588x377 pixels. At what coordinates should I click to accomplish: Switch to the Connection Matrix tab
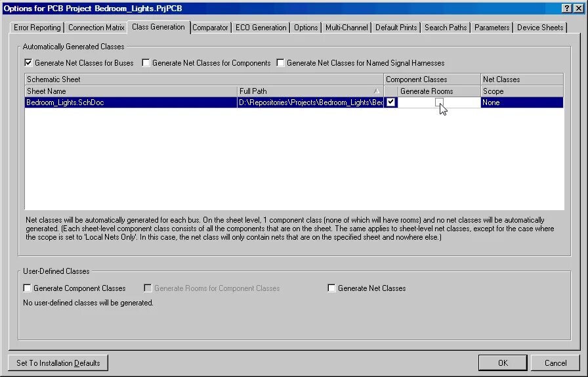96,28
